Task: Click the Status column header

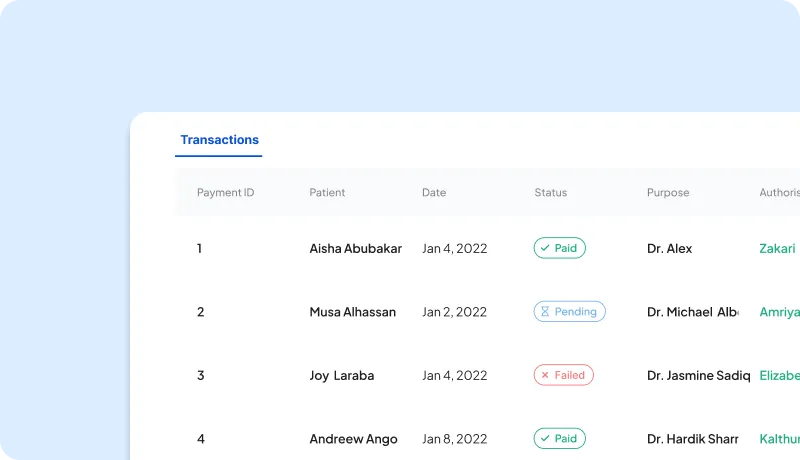Action: 550,193
